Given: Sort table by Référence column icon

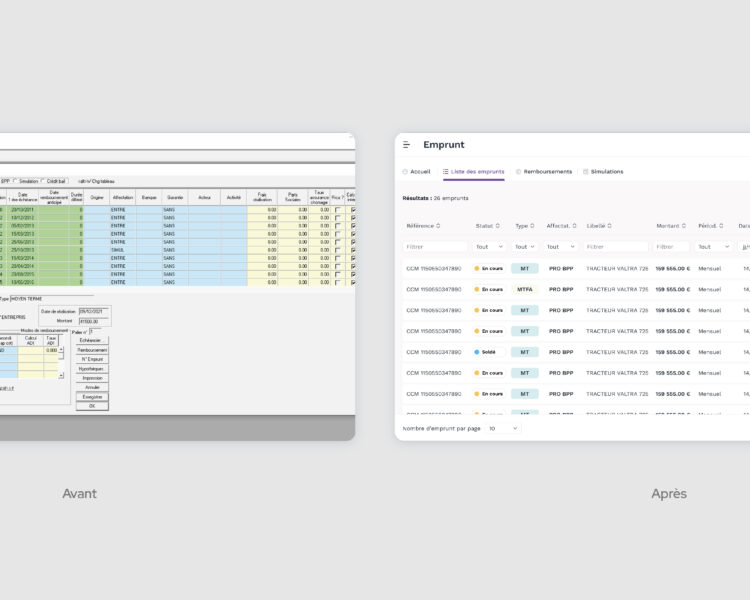Looking at the screenshot, I should (x=440, y=225).
